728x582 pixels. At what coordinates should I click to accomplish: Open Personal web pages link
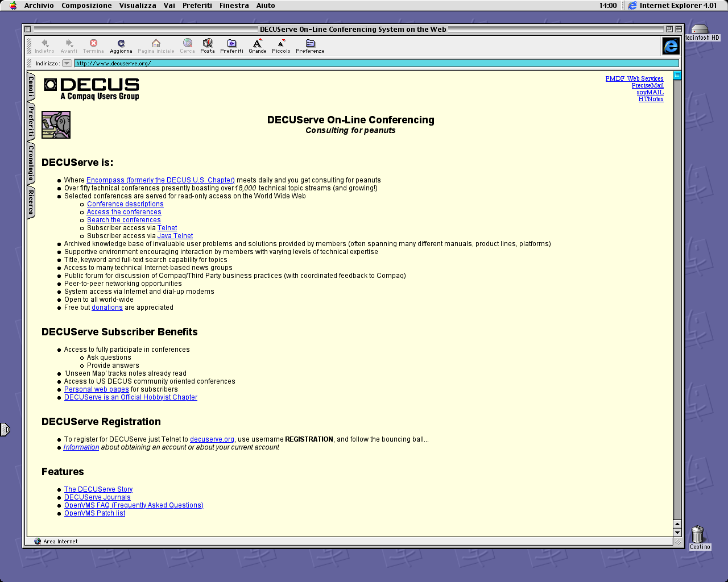coord(97,389)
